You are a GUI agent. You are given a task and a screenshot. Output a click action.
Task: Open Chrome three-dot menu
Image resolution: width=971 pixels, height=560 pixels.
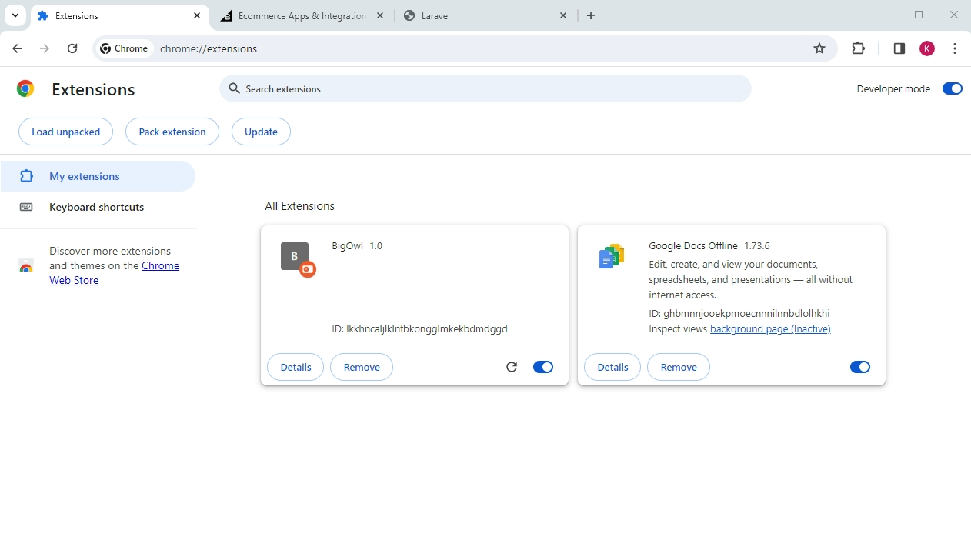[955, 48]
